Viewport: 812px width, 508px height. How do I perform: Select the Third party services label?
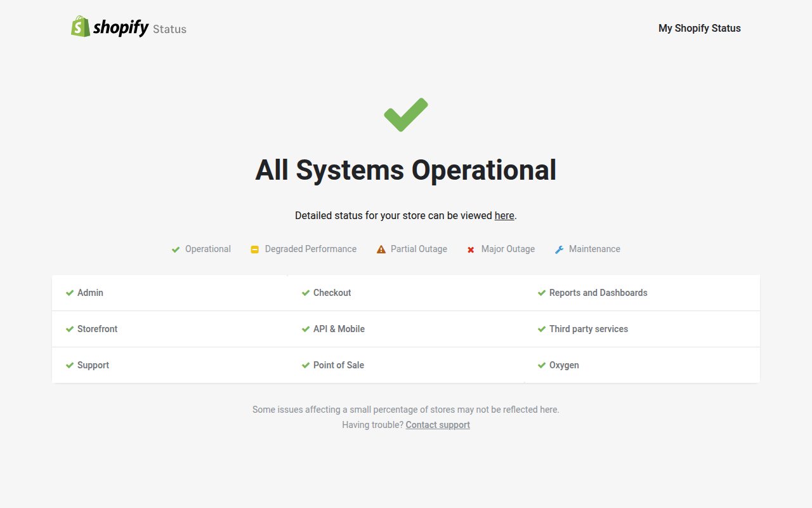[589, 329]
